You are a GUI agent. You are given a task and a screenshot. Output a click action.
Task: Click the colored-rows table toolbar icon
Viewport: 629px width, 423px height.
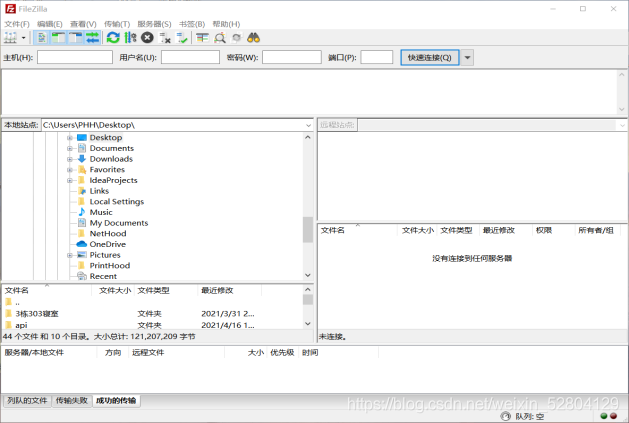click(x=202, y=38)
